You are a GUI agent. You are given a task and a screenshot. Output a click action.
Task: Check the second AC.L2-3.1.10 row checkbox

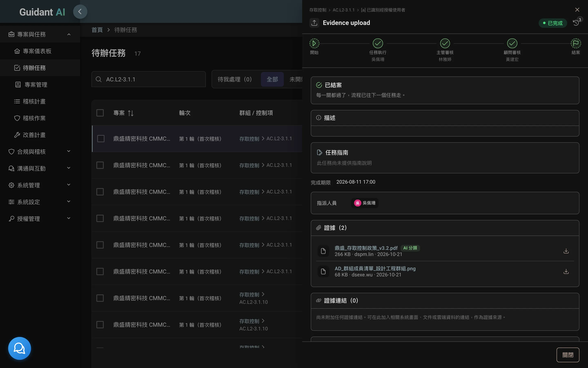[x=100, y=325]
